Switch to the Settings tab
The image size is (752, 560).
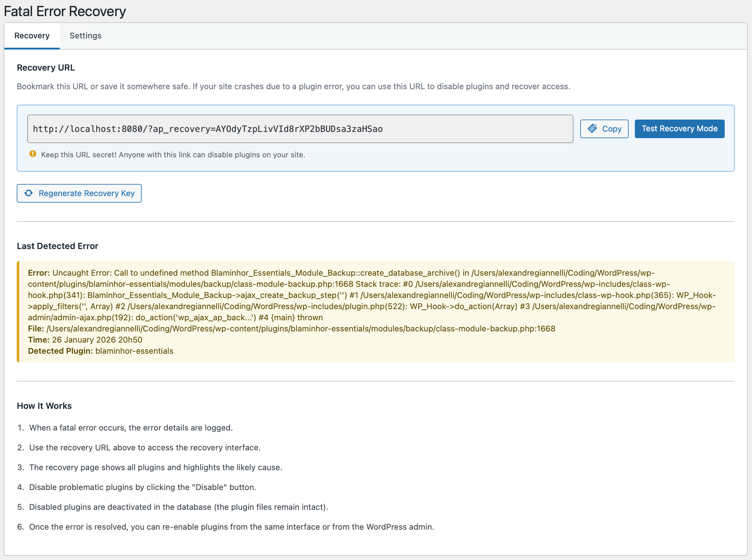click(x=85, y=36)
